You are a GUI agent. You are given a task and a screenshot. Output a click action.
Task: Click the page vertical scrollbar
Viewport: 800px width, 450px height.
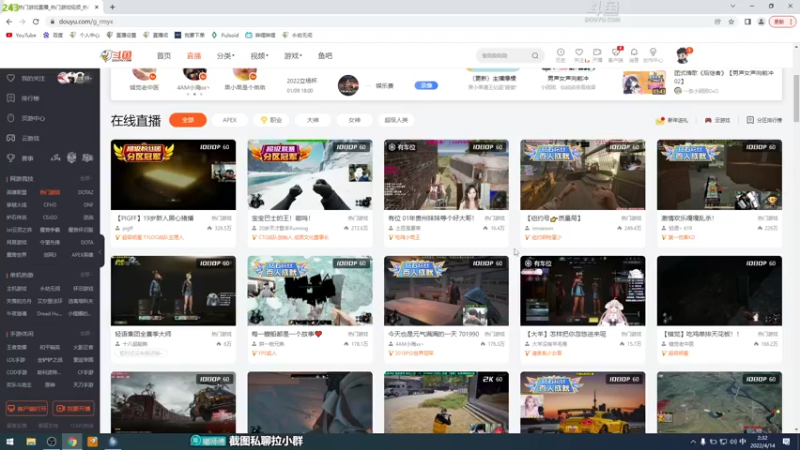[x=796, y=98]
